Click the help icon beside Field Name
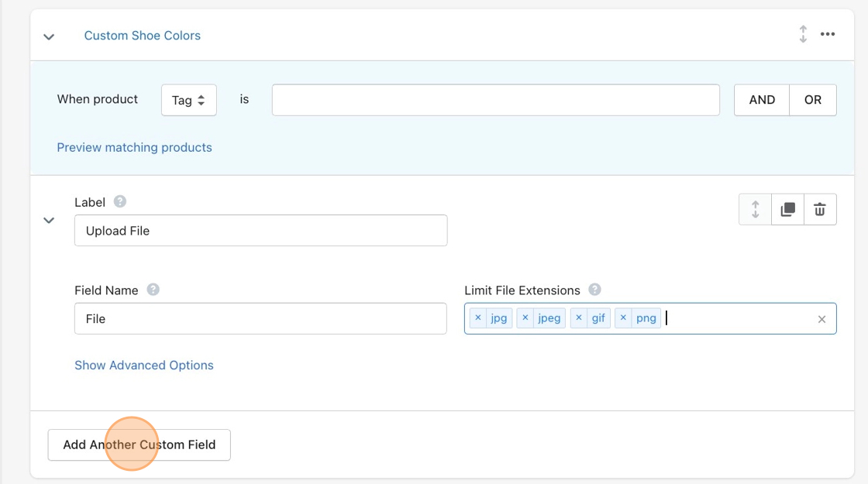Image resolution: width=868 pixels, height=484 pixels. (x=153, y=290)
